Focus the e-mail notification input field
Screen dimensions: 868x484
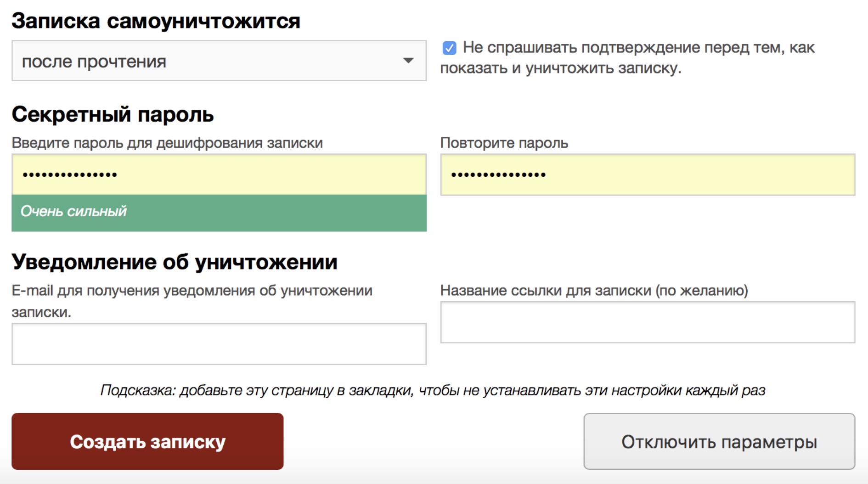[x=219, y=344]
